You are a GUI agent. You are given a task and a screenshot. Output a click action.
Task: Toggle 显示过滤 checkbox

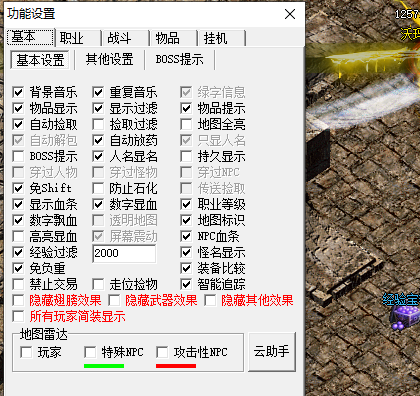click(x=98, y=108)
